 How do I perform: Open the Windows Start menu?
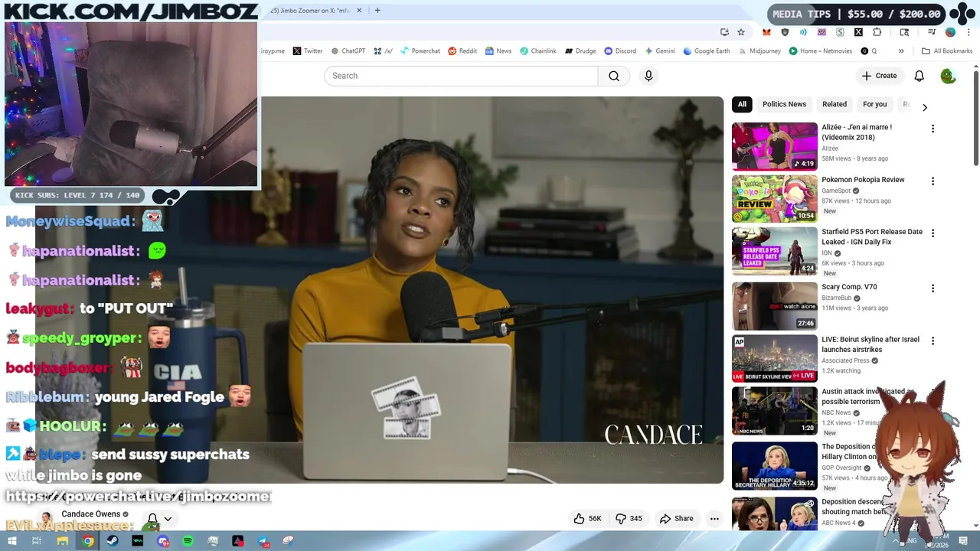(11, 541)
